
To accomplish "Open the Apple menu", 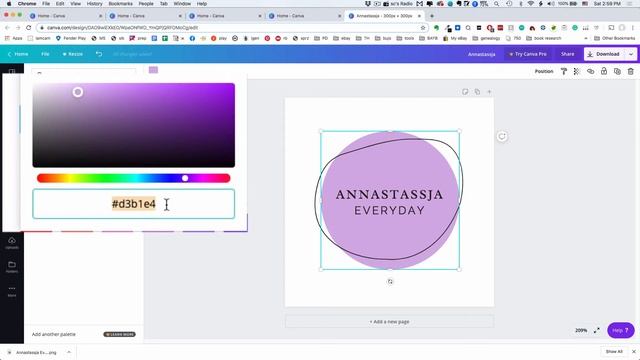I will click(9, 4).
